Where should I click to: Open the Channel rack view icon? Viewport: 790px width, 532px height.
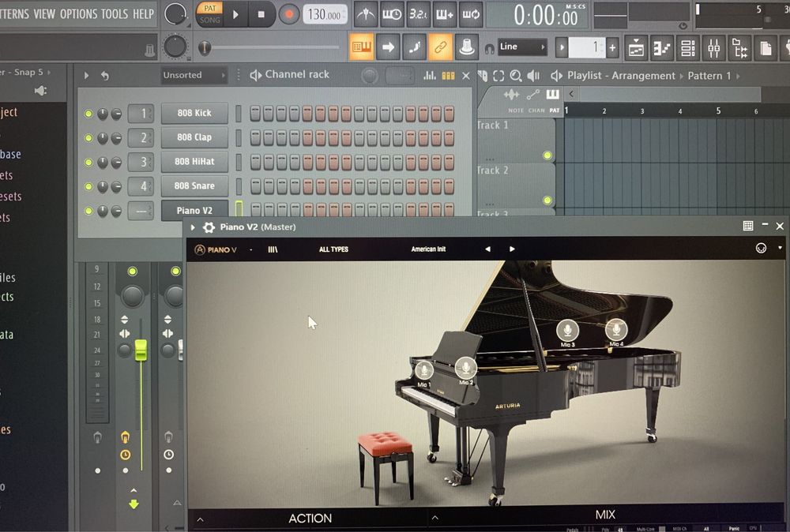click(x=688, y=48)
